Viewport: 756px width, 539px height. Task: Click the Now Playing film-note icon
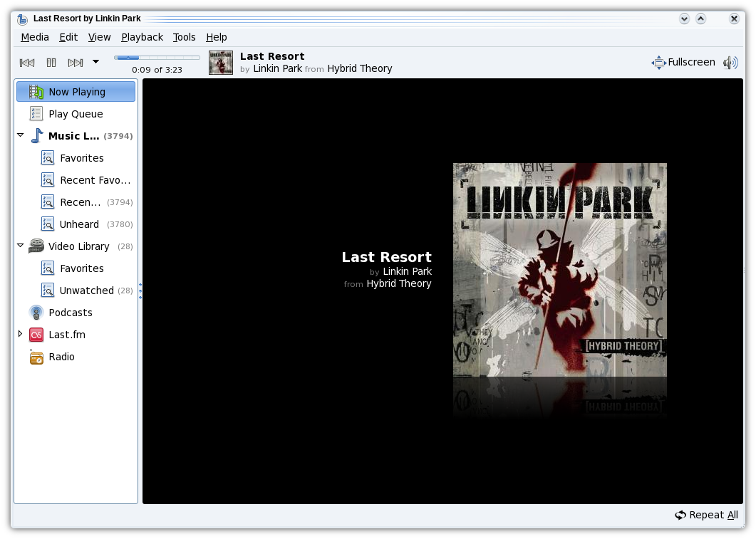tap(36, 92)
